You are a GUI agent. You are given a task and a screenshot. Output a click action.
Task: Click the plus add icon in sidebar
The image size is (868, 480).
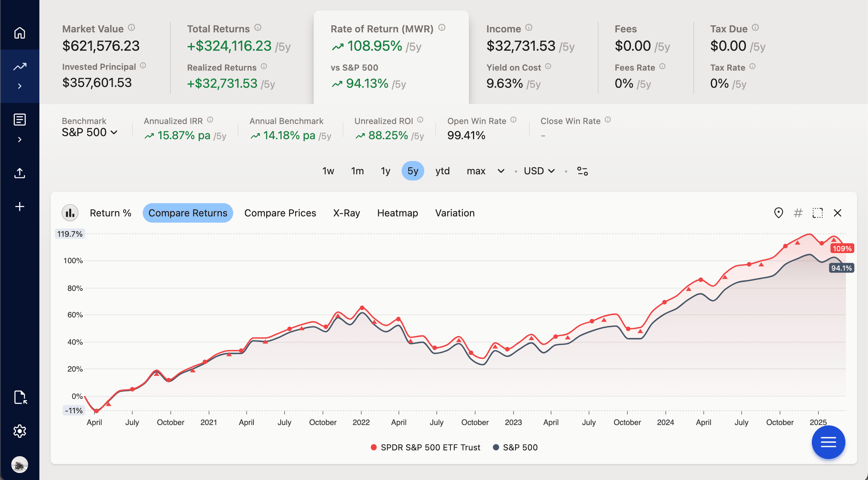(x=19, y=207)
